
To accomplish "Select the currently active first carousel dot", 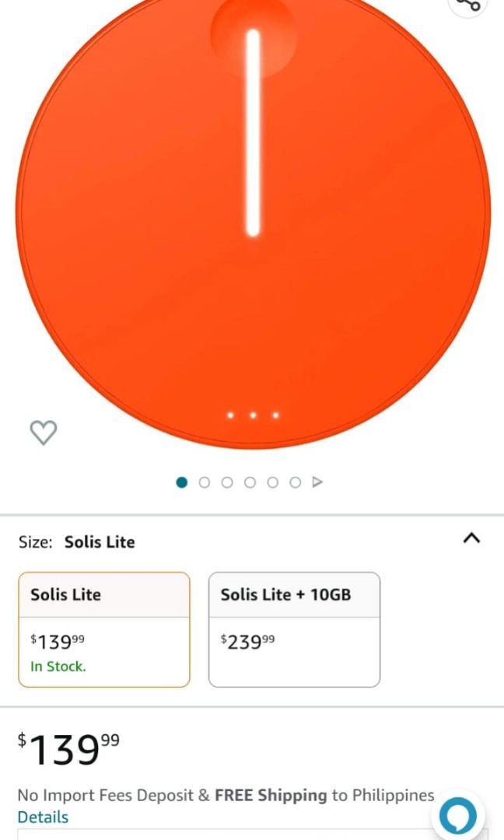I will 181,482.
